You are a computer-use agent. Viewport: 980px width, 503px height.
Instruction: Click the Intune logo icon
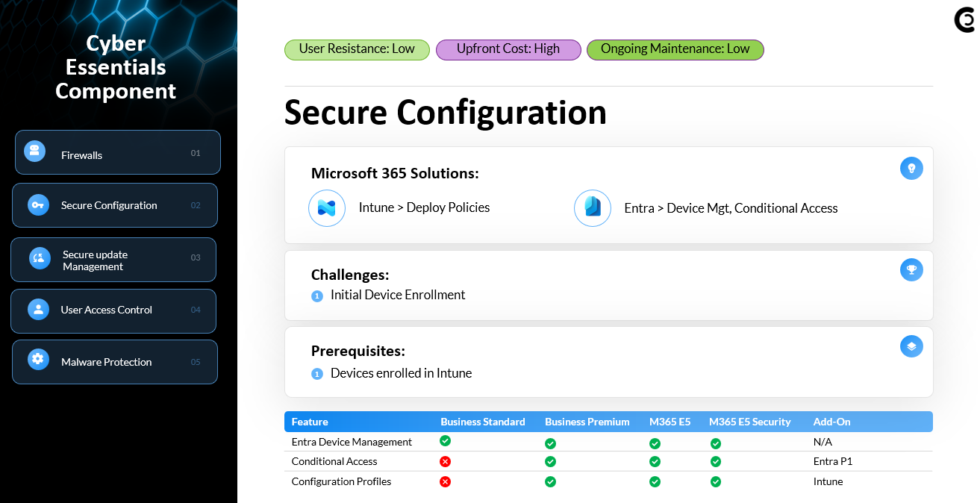point(327,208)
